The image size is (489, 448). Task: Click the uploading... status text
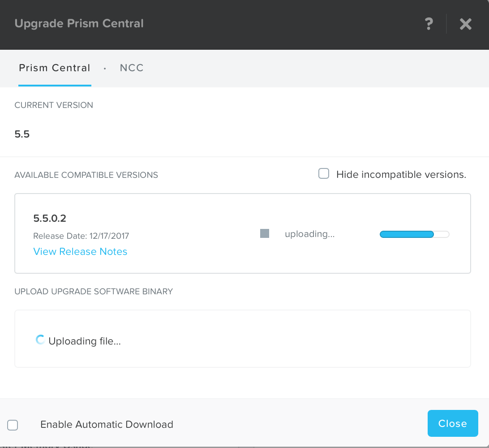tap(309, 233)
